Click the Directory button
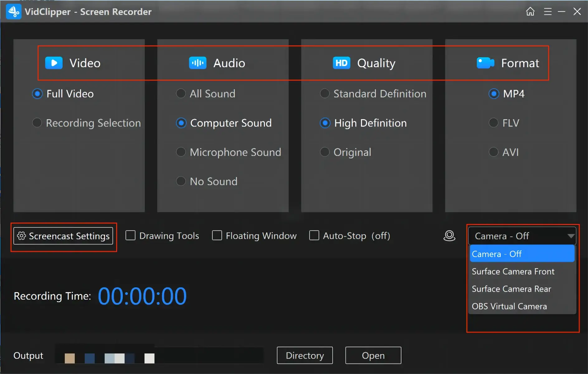The width and height of the screenshot is (588, 374). (x=305, y=355)
